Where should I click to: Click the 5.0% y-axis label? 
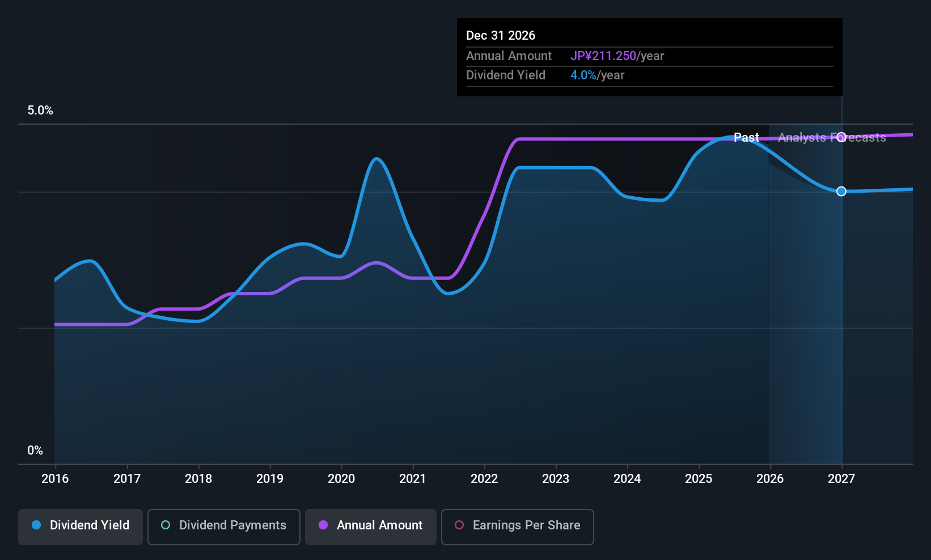pos(40,111)
